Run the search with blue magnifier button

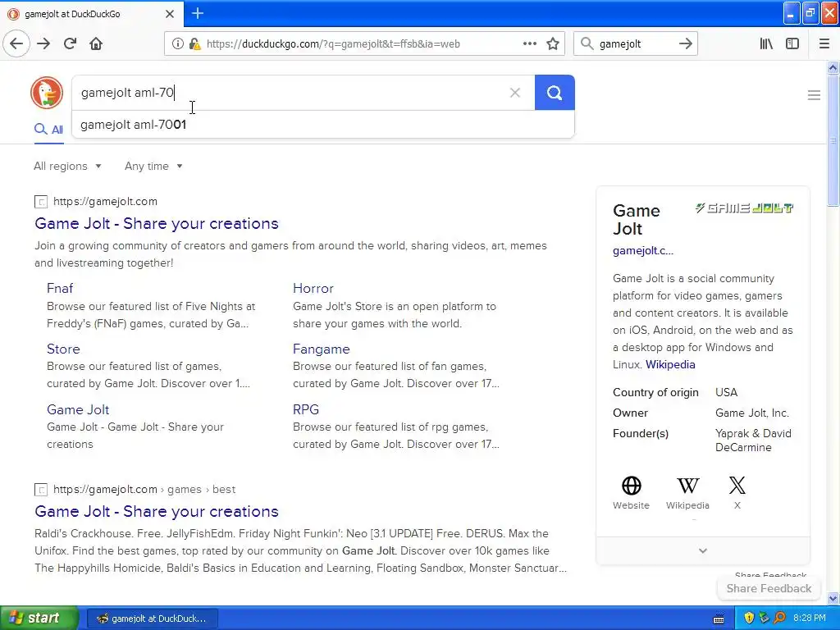tap(555, 93)
